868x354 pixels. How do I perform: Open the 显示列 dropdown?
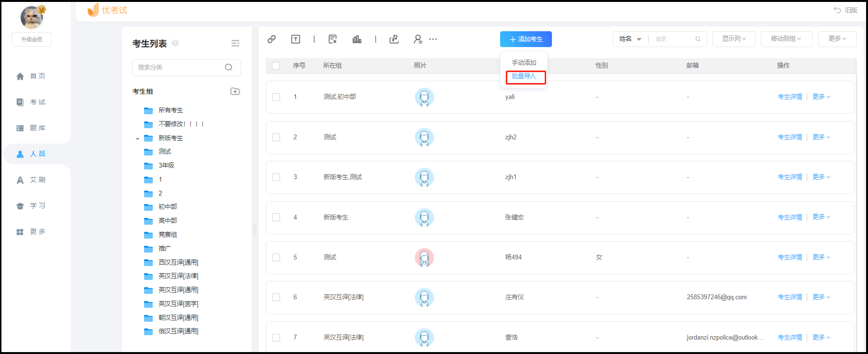point(734,39)
